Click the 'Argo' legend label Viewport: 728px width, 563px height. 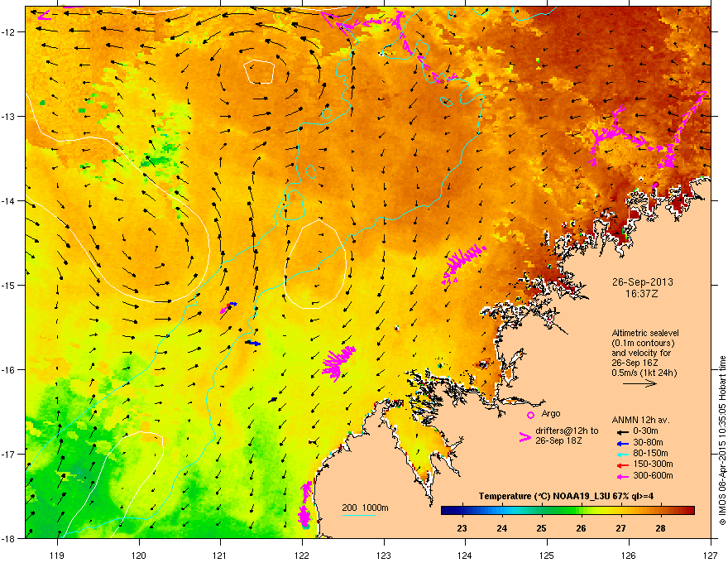(x=551, y=413)
